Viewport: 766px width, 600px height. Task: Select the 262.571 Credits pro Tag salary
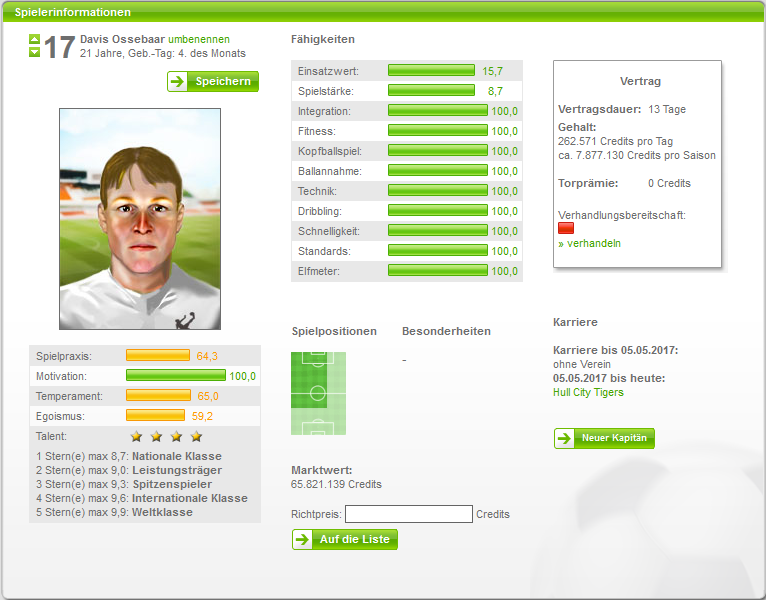(x=616, y=141)
